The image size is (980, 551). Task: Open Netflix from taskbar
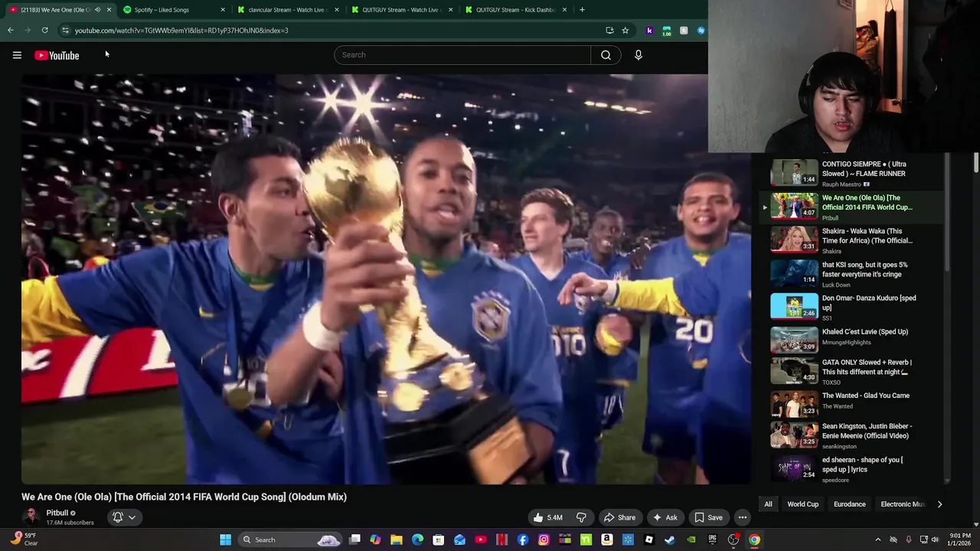pyautogui.click(x=501, y=540)
